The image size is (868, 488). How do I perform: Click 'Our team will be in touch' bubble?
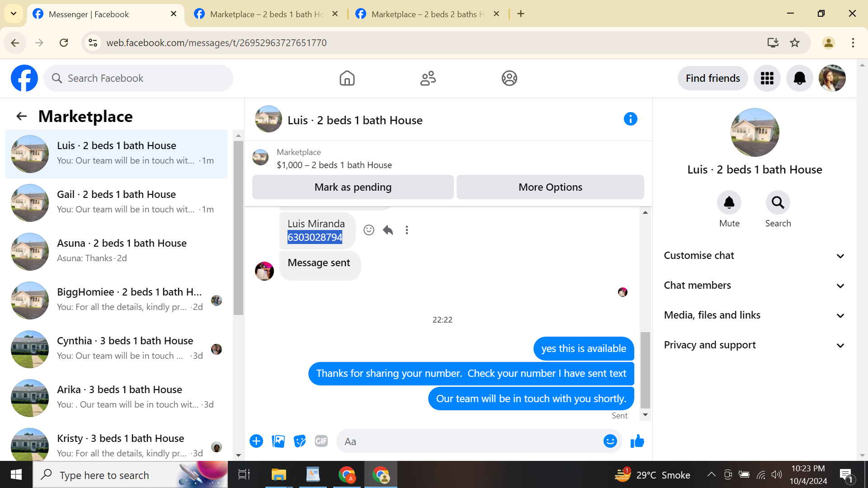point(531,399)
